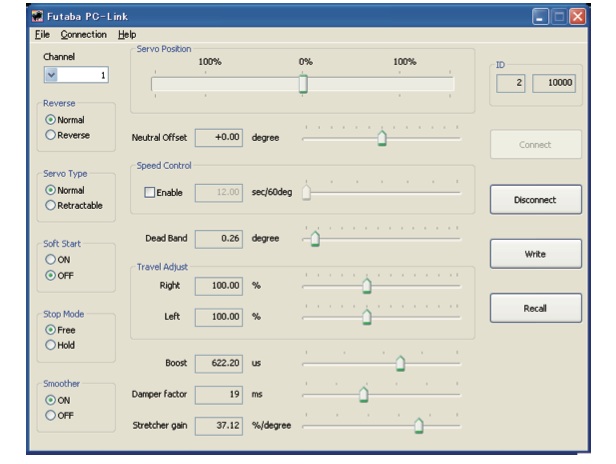This screenshot has width=616, height=464.
Task: Click the Recall button
Action: (534, 308)
